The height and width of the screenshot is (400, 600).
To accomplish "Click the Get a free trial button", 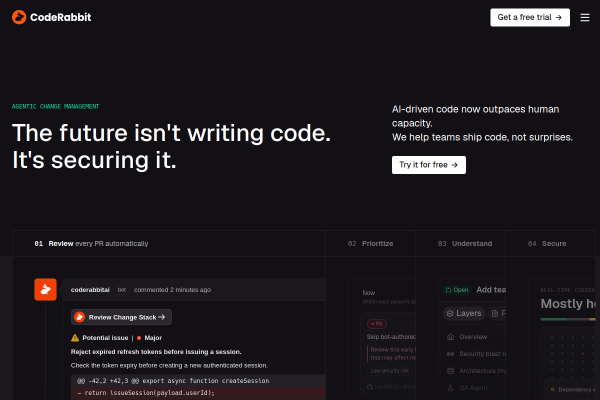I will 530,18.
